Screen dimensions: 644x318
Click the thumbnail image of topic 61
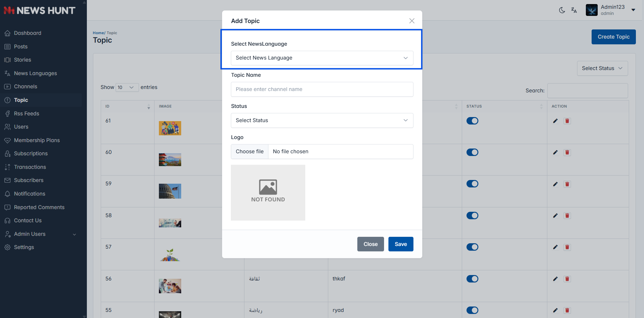[x=170, y=128]
